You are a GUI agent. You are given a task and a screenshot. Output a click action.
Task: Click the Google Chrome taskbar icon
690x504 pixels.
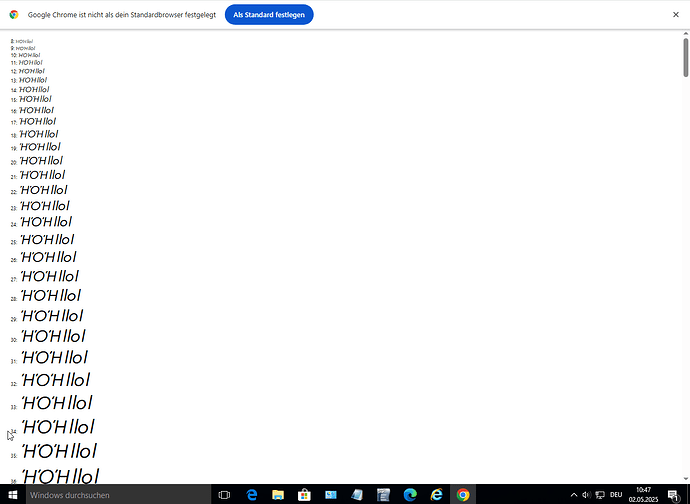pos(463,495)
